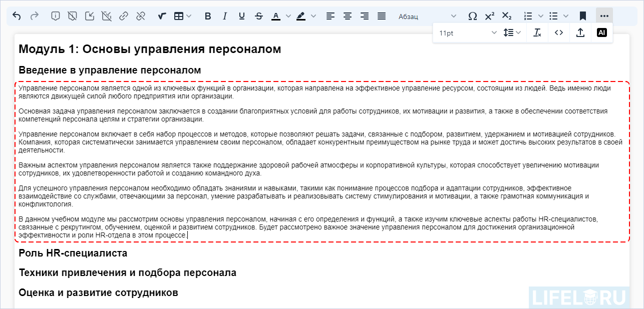Viewport: 644px width, 309px height.
Task: Upload content via the export arrow icon
Action: 580,32
